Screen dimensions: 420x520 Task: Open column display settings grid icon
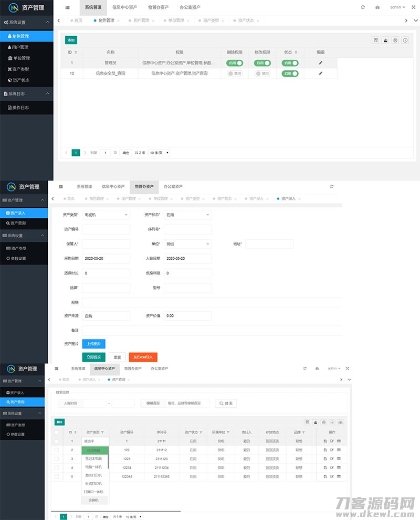point(375,40)
